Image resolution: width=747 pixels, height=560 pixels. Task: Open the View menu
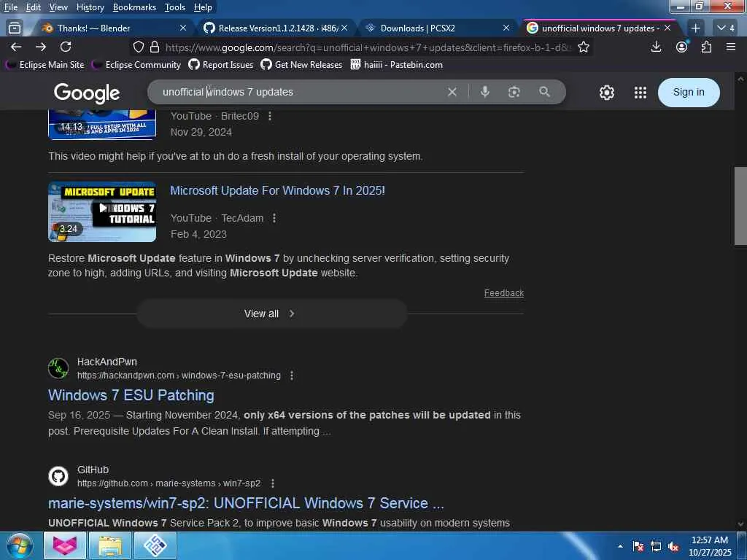pyautogui.click(x=58, y=7)
